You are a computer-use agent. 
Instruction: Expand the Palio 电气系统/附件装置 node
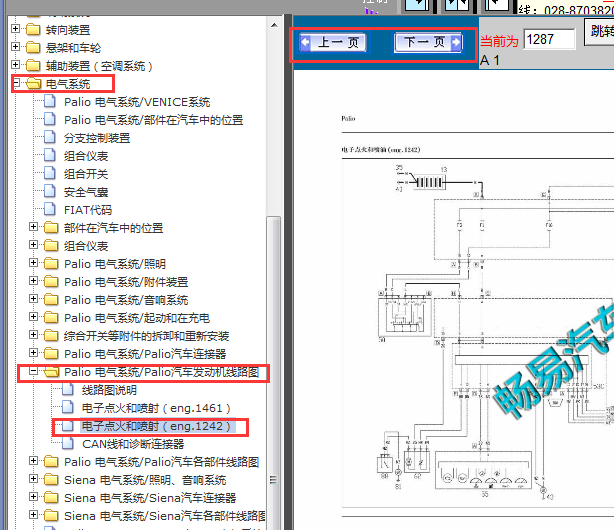33,281
